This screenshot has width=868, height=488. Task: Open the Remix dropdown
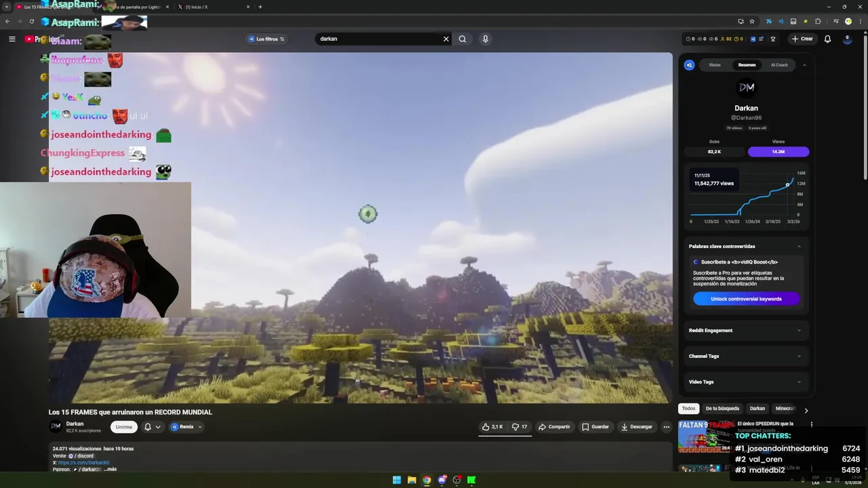186,427
